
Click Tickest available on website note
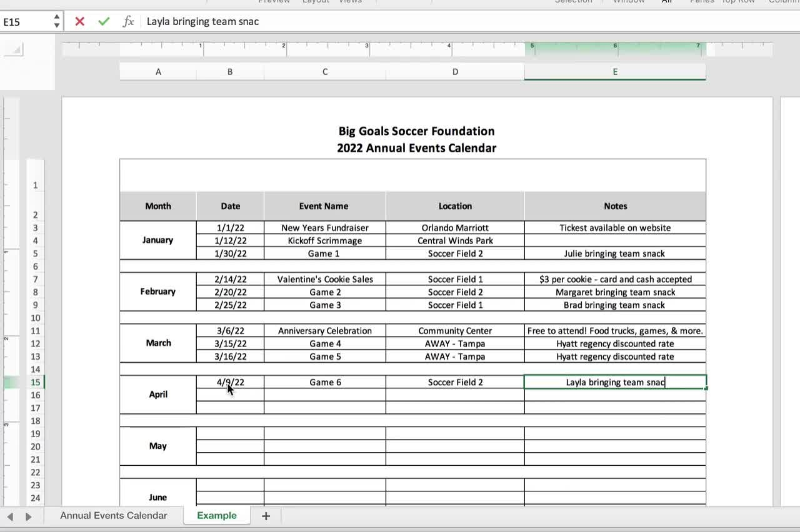pos(615,228)
